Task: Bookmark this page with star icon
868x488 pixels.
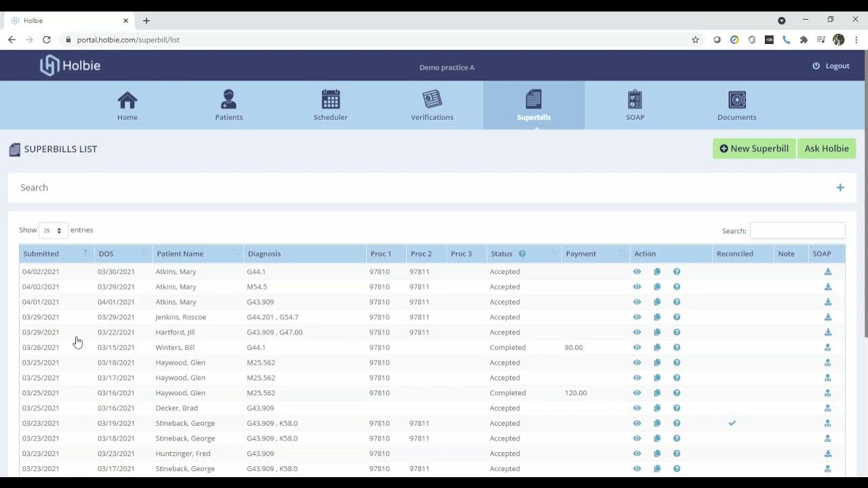Action: coord(695,40)
